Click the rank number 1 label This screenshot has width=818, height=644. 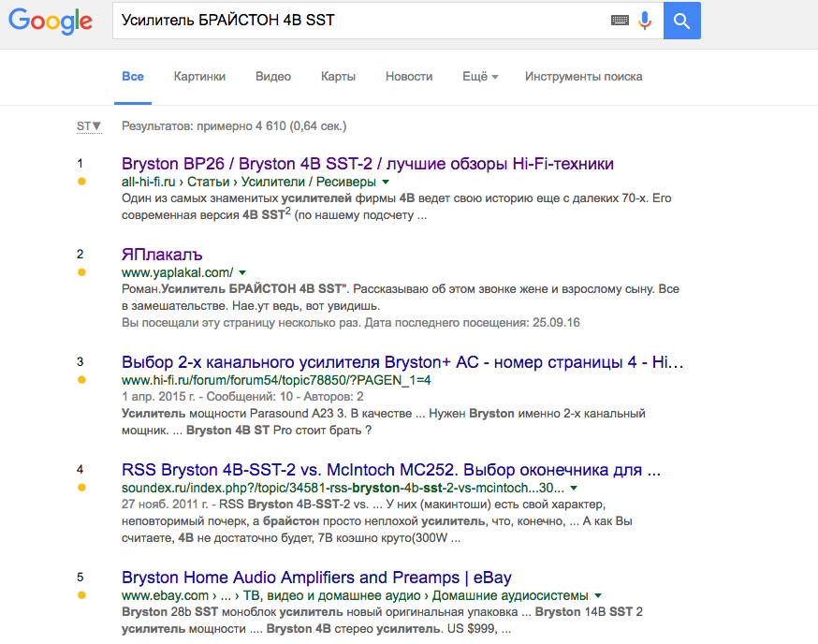(x=80, y=164)
